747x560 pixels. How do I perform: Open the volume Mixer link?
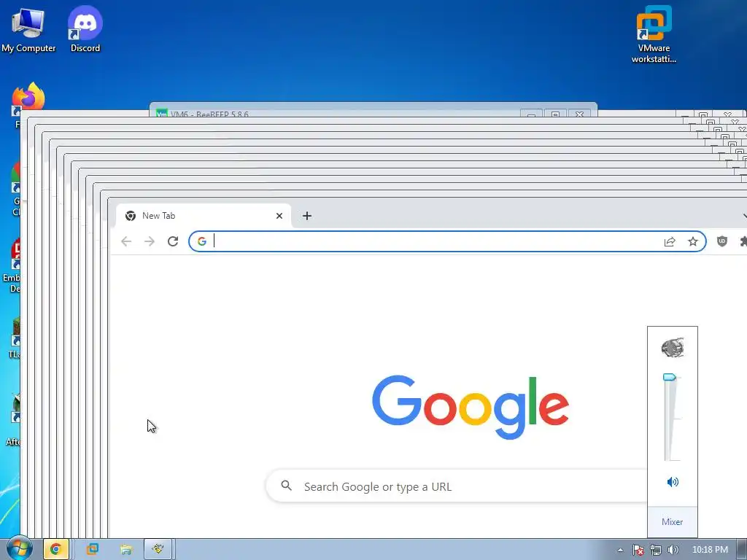(672, 522)
